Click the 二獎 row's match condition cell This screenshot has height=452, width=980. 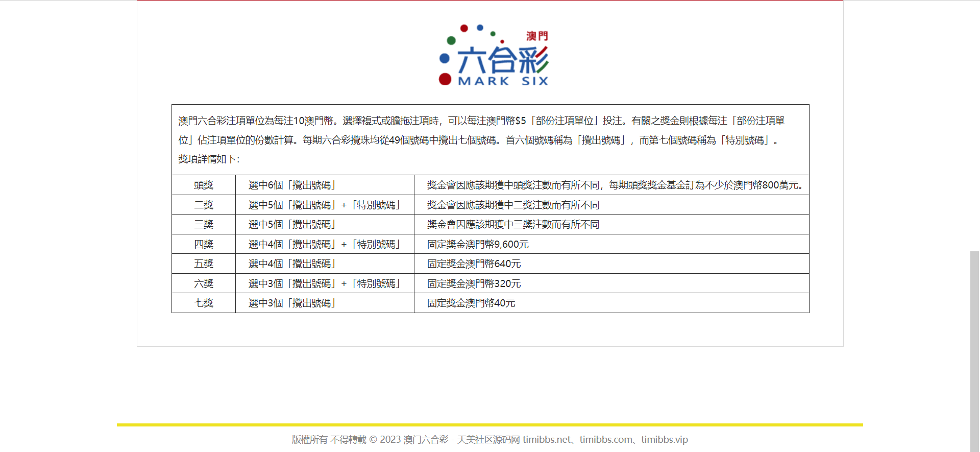[325, 205]
